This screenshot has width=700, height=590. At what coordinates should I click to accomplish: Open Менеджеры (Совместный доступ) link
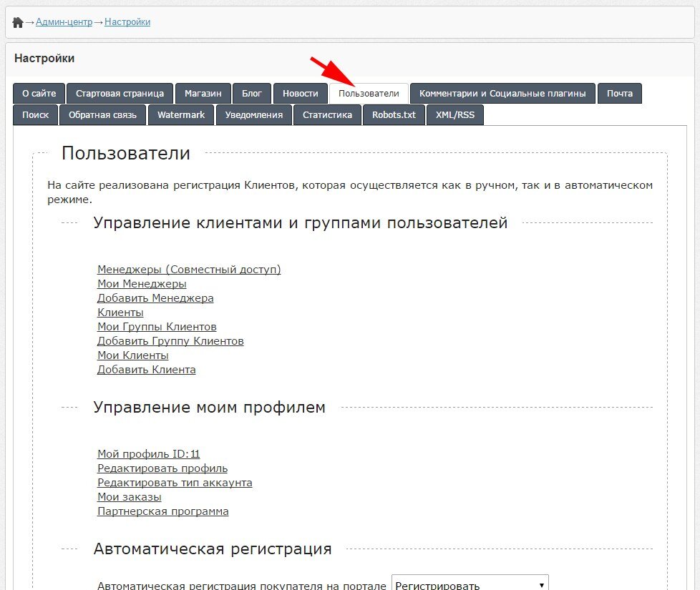(x=189, y=270)
